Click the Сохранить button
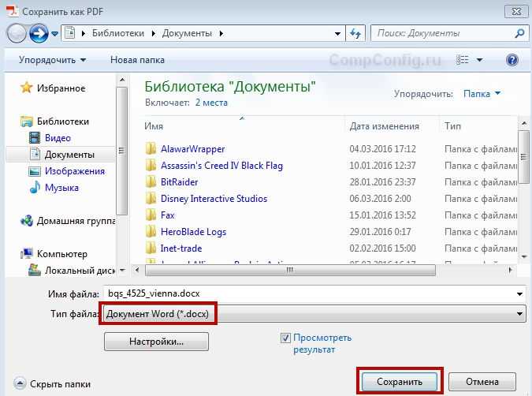Viewport: 532px width, 396px height. [x=400, y=382]
